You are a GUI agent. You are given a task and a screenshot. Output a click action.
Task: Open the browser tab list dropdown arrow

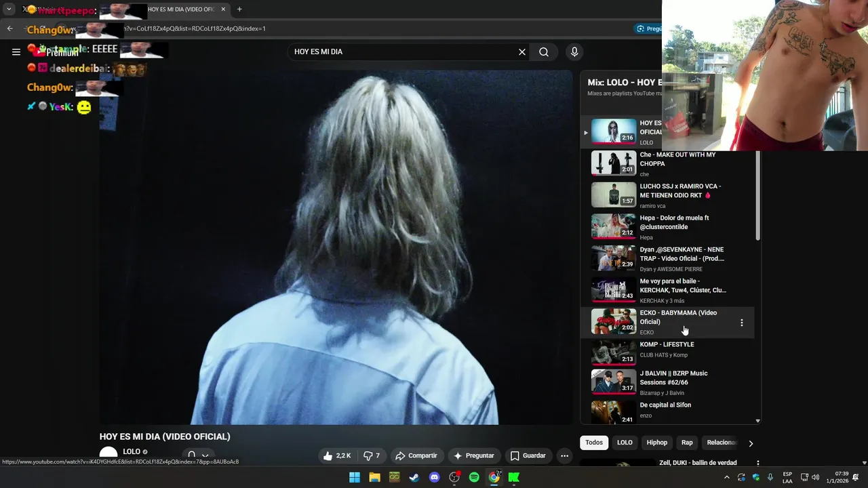coord(9,9)
